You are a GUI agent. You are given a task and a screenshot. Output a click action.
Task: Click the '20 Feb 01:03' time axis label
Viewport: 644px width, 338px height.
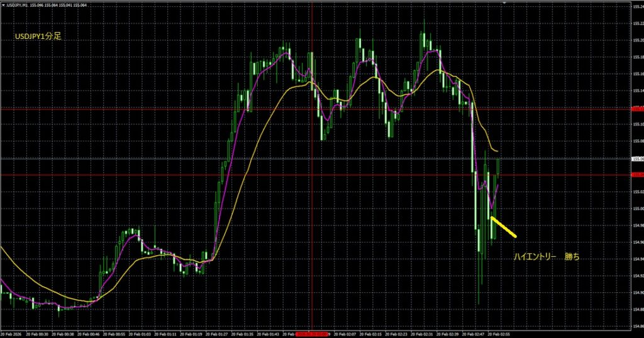point(140,334)
